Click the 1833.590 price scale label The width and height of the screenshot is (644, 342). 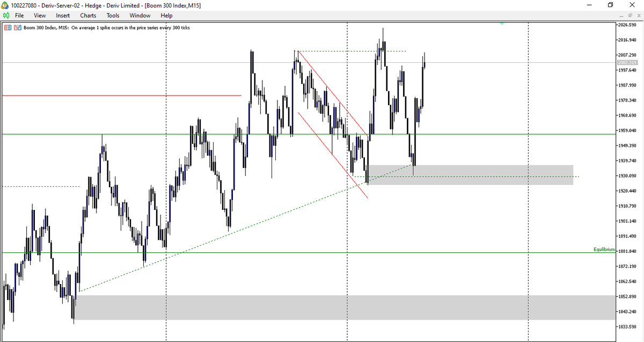[628, 326]
